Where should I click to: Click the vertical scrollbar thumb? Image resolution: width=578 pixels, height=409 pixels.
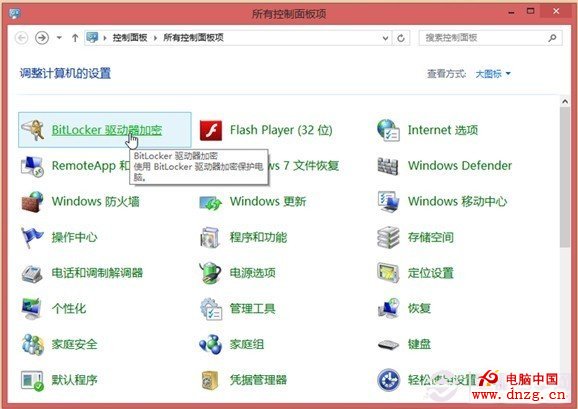565,177
